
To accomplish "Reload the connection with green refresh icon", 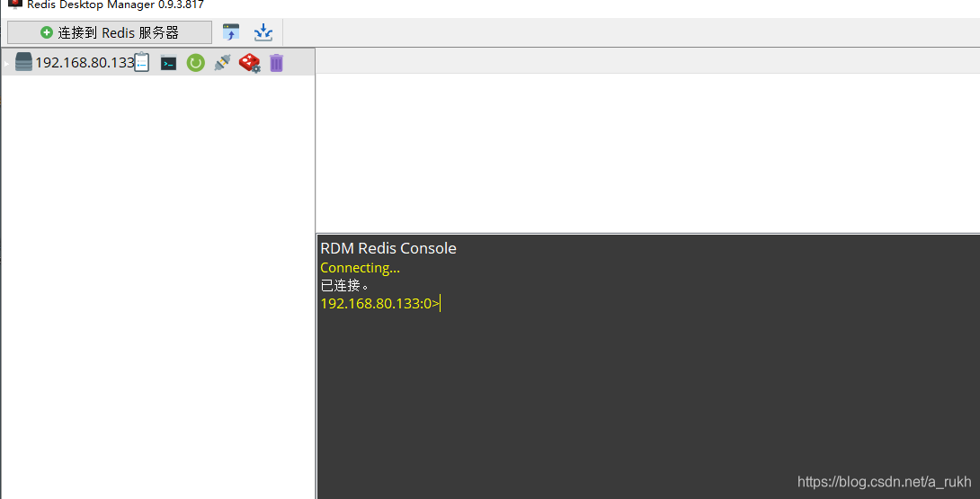I will point(196,63).
